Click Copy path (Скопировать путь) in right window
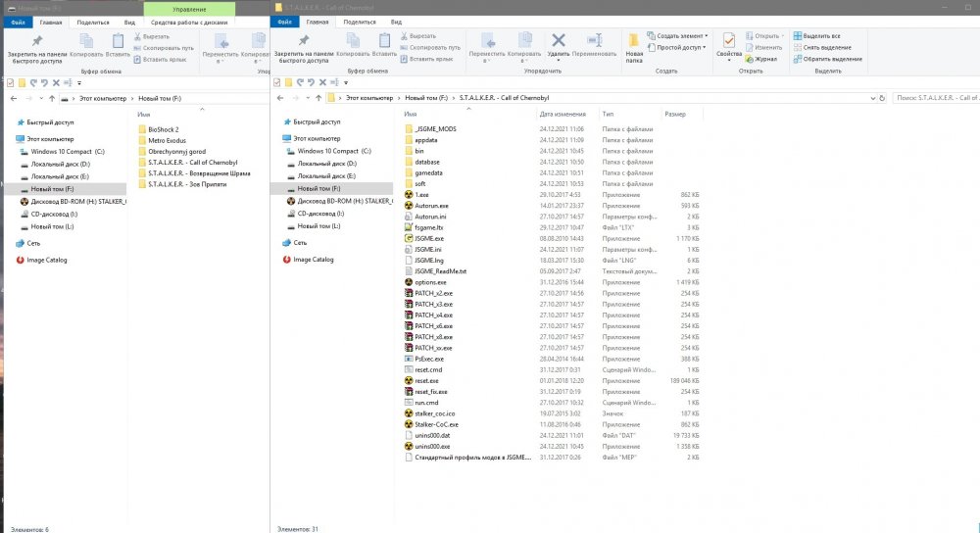 pos(430,47)
